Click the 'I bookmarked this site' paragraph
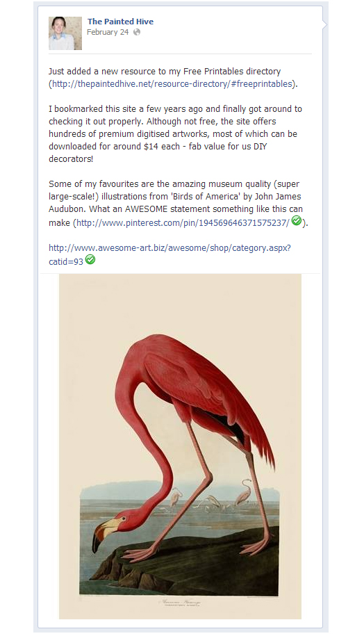Viewport: 364px width, 636px height. click(175, 134)
